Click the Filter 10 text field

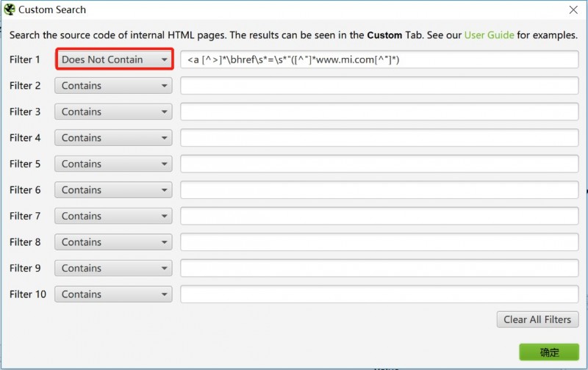pyautogui.click(x=379, y=294)
